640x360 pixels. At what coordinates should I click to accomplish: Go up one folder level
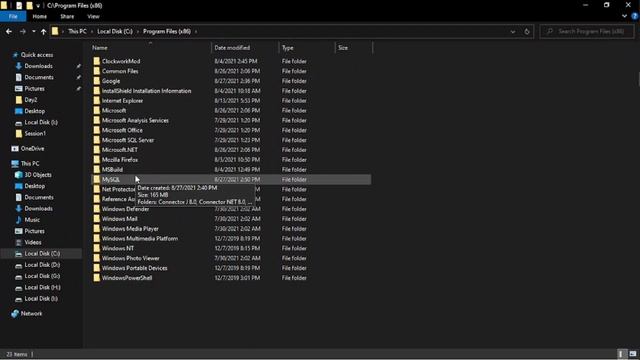[43, 31]
